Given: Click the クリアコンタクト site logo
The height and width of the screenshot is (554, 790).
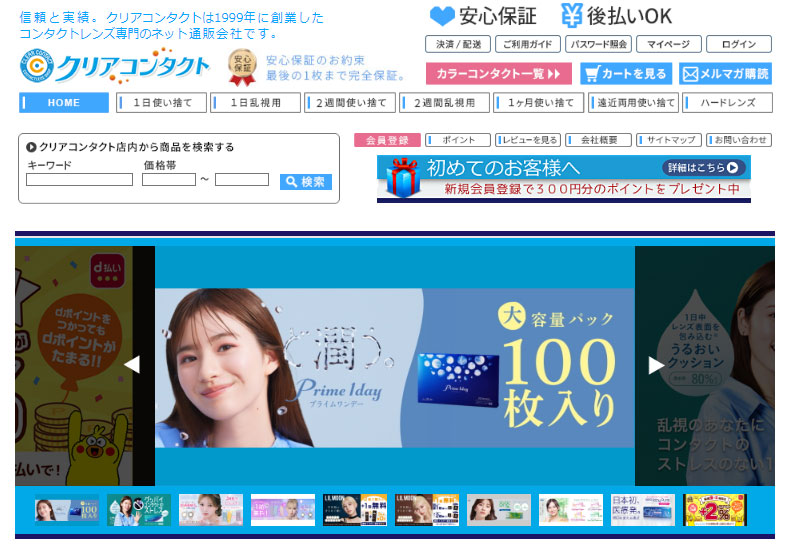Looking at the screenshot, I should click(x=114, y=66).
